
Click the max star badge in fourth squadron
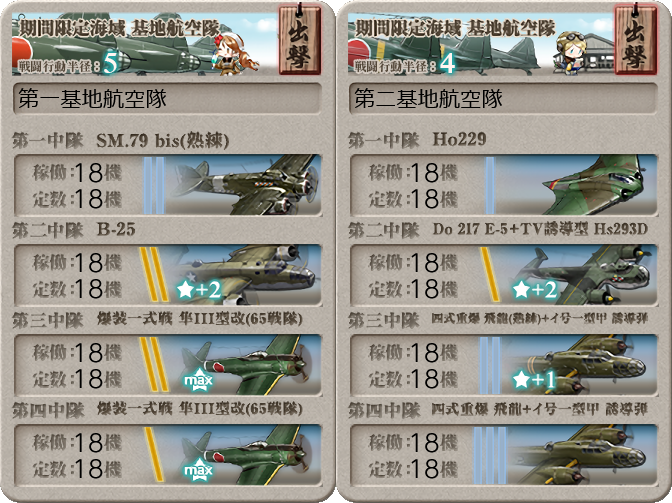(x=198, y=470)
